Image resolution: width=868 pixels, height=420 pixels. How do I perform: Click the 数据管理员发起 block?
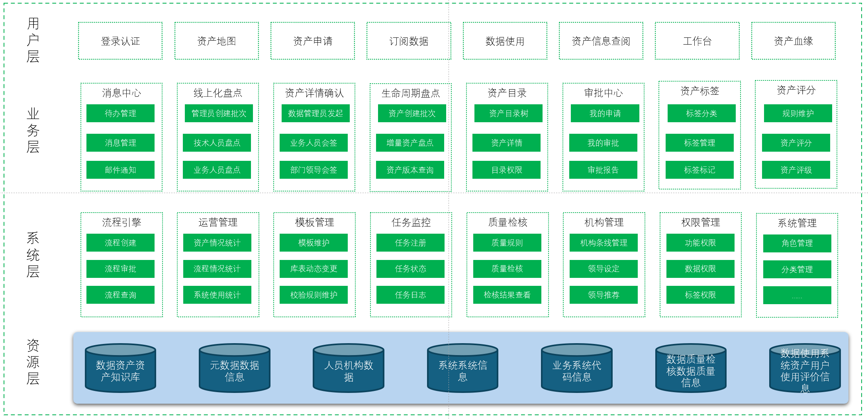tap(315, 113)
